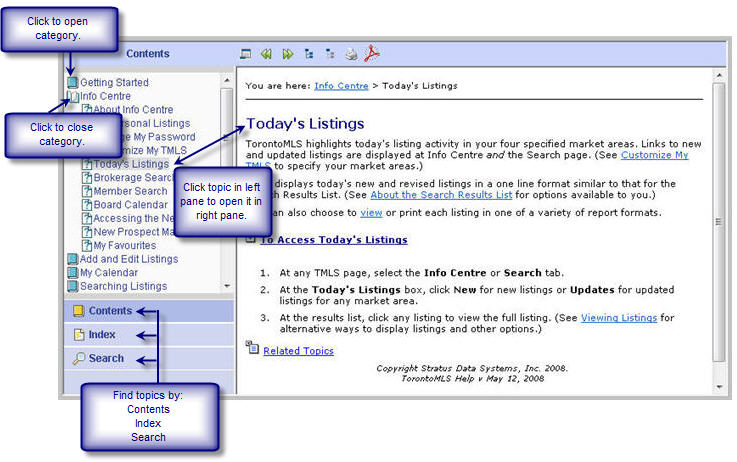Viewport: 737px width, 462px height.
Task: Open the About the Search Results List link
Action: click(441, 195)
